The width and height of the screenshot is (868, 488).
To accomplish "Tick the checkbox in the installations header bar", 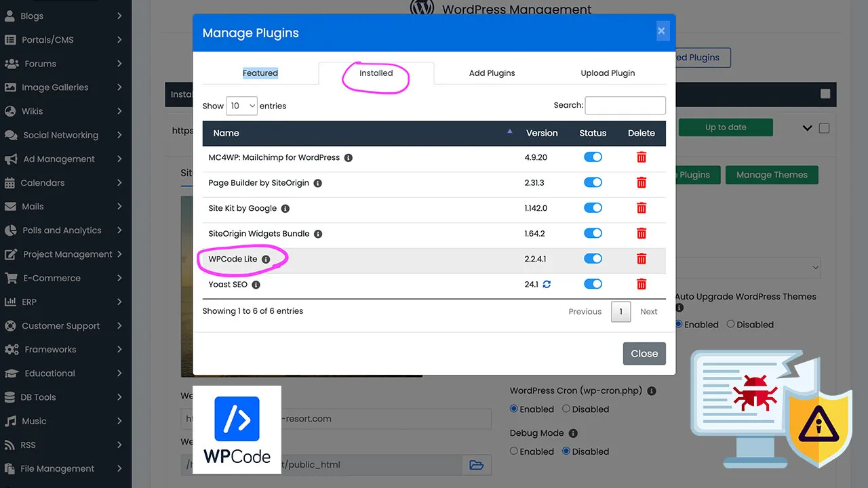I will [x=825, y=94].
